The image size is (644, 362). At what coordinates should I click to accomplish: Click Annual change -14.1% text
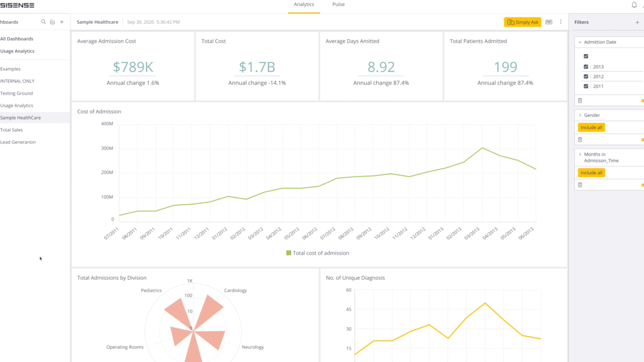[257, 83]
